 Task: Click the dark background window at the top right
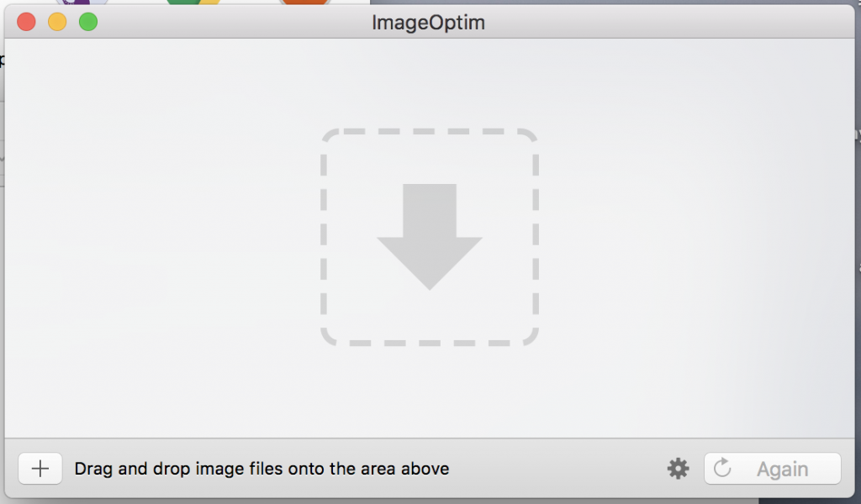click(615, 2)
